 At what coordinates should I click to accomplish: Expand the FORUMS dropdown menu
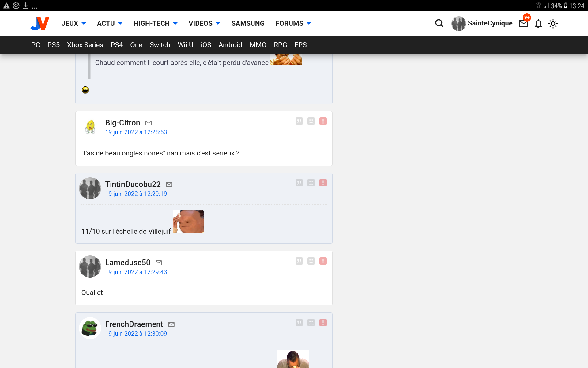pos(293,23)
